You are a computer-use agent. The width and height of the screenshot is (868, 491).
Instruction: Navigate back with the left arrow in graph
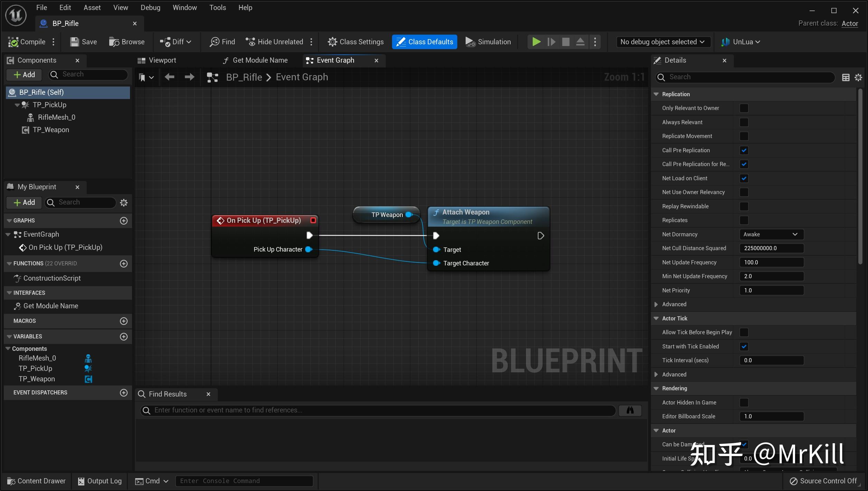[x=169, y=77]
